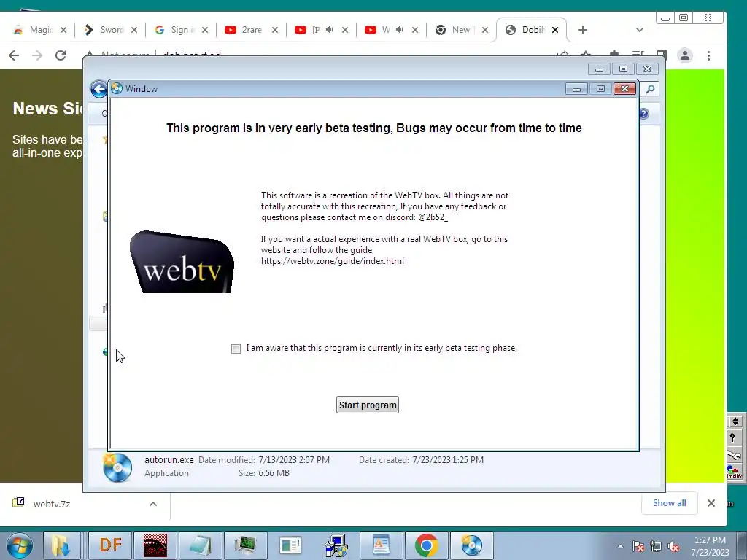This screenshot has width=747, height=560.
Task: Click the taskbar clock showing 1:27 PM
Action: pyautogui.click(x=710, y=546)
